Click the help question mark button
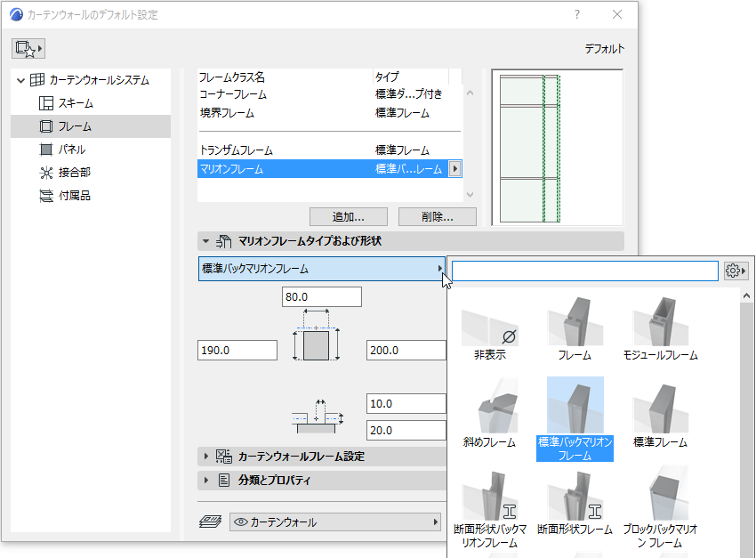Image resolution: width=756 pixels, height=558 pixels. point(577,14)
